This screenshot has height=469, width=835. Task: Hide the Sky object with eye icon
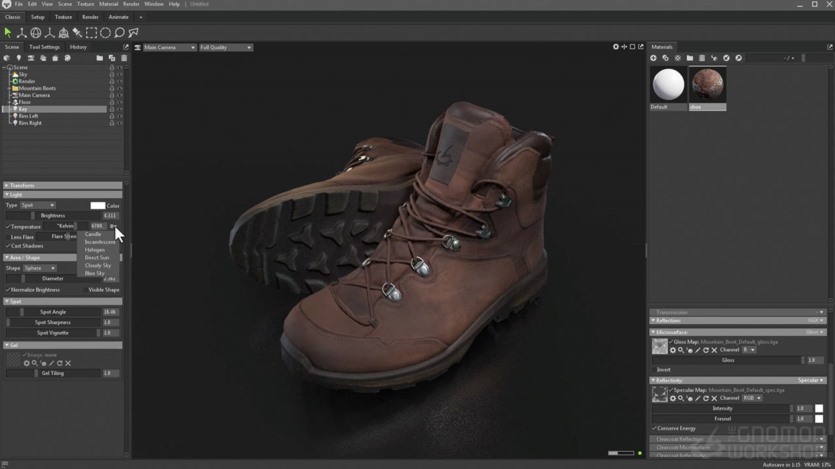point(120,75)
